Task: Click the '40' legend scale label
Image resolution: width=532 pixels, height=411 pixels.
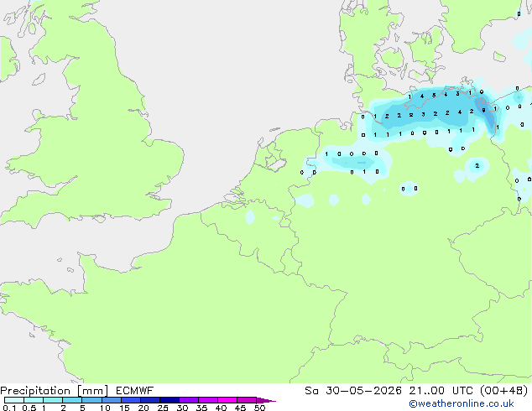Action: [222, 408]
